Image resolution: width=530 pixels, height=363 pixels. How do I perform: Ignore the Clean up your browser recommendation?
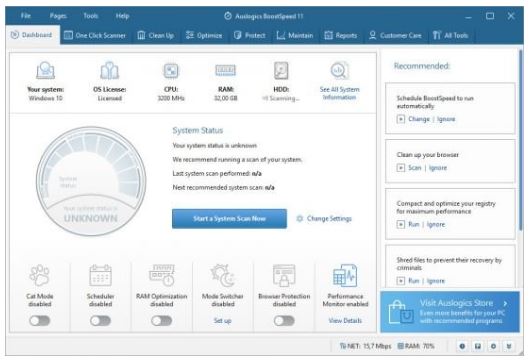438,168
